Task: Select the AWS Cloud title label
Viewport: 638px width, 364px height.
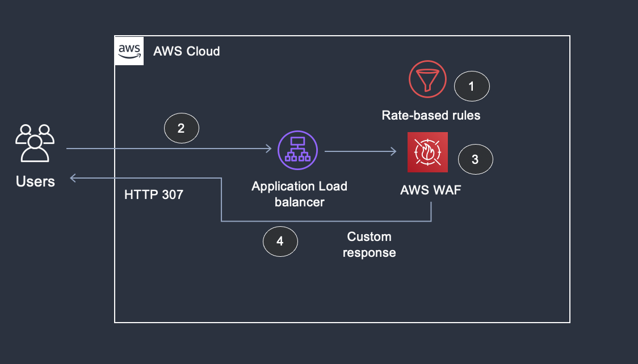Action: pos(186,51)
